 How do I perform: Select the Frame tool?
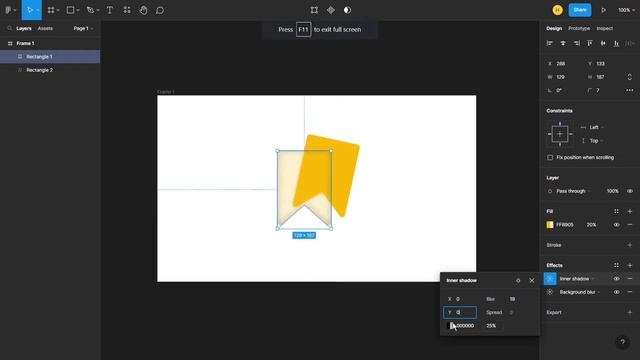coord(51,10)
